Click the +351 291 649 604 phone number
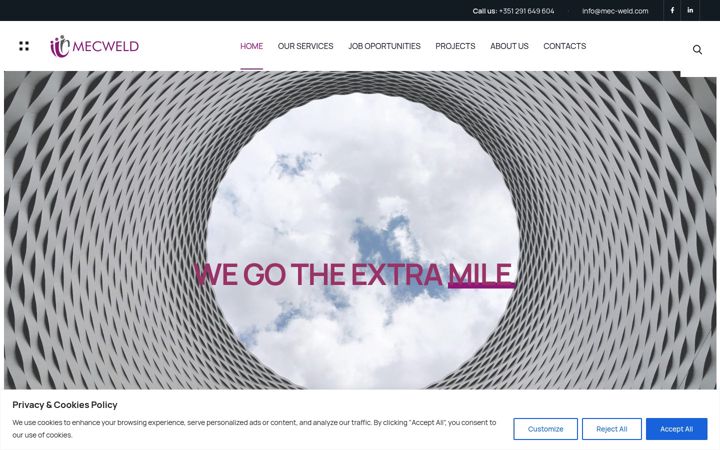720x450 pixels. (527, 11)
